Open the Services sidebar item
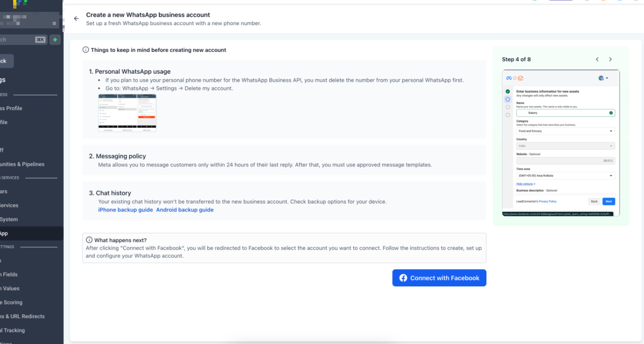This screenshot has height=344, width=644. (9, 205)
